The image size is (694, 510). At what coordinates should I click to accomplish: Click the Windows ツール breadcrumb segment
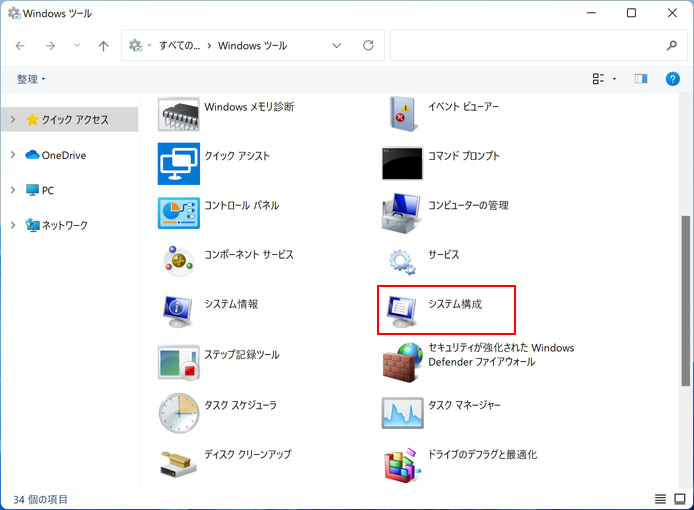coord(252,46)
